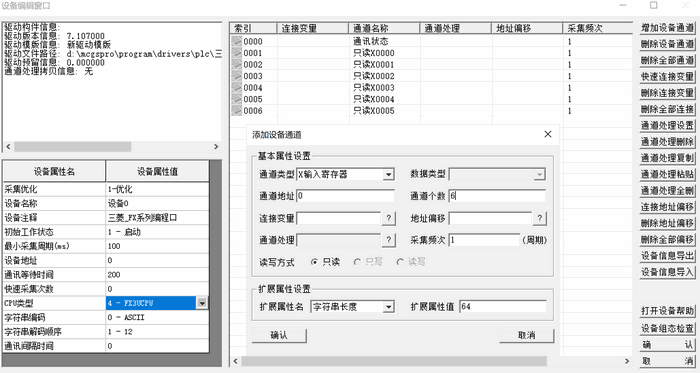Image resolution: width=700 pixels, height=373 pixels.
Task: Click the 取消 button in the dialog
Action: pos(526,336)
